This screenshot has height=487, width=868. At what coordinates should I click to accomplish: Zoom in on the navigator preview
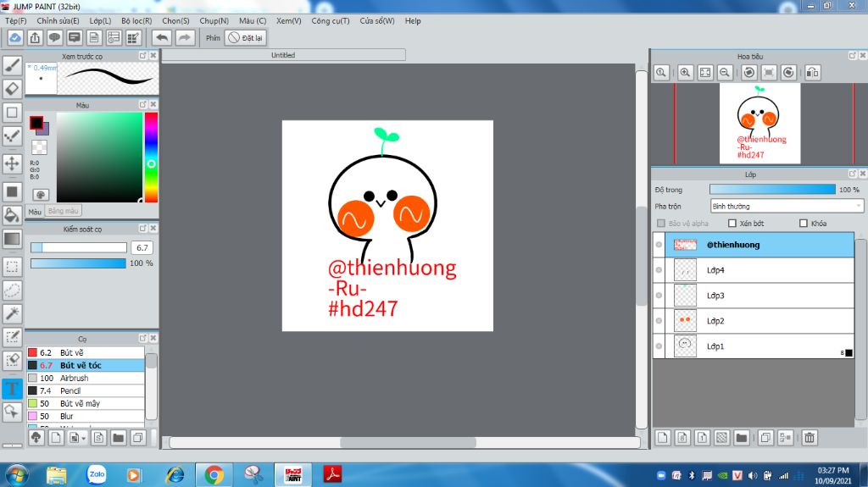click(x=685, y=73)
